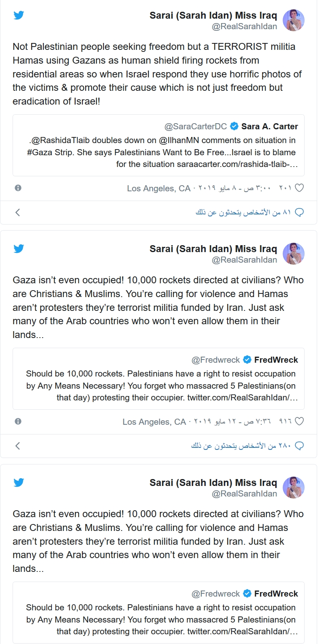Like the second tweet with 916 likes
320x644 pixels.
point(299,421)
